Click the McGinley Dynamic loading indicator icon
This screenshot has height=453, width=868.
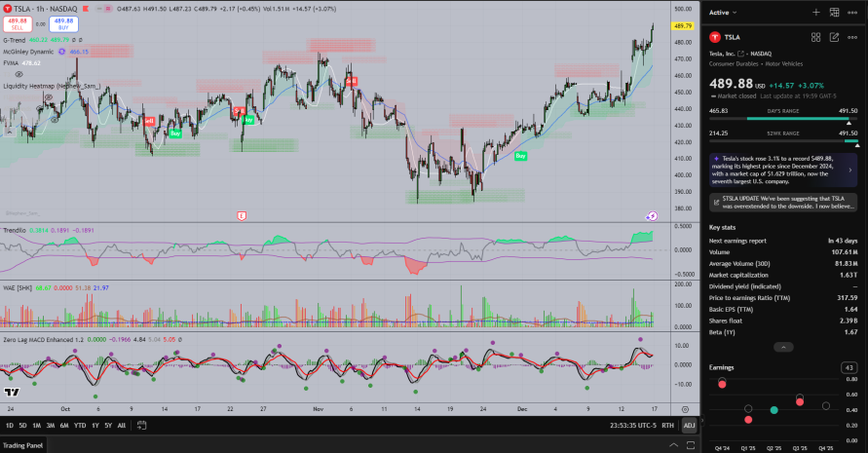(61, 52)
